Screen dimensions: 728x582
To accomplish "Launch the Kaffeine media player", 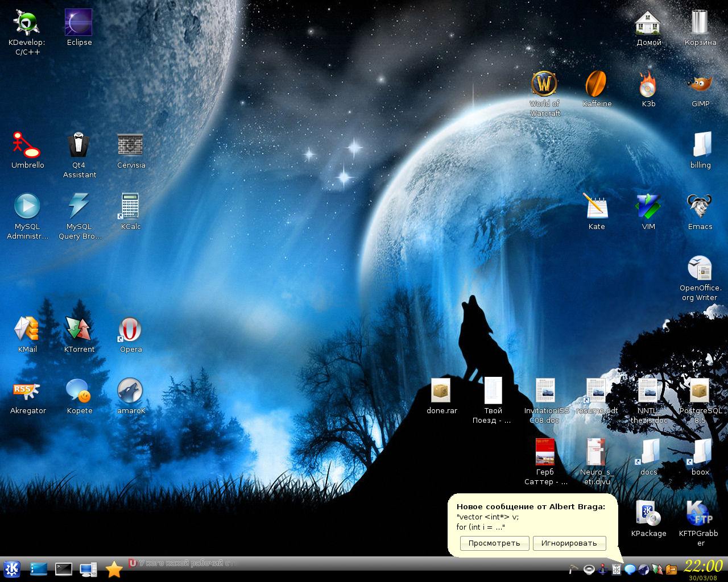I will pyautogui.click(x=597, y=84).
